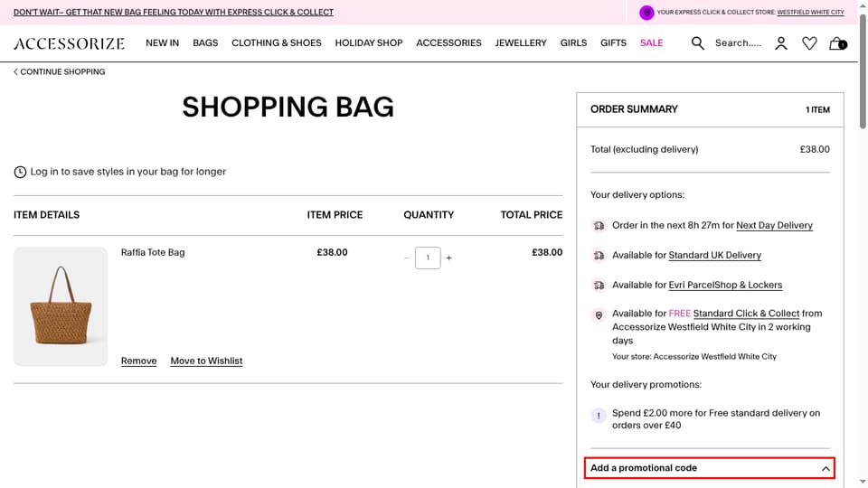Click 'Log in to save styles' message
The height and width of the screenshot is (488, 868).
pyautogui.click(x=127, y=172)
